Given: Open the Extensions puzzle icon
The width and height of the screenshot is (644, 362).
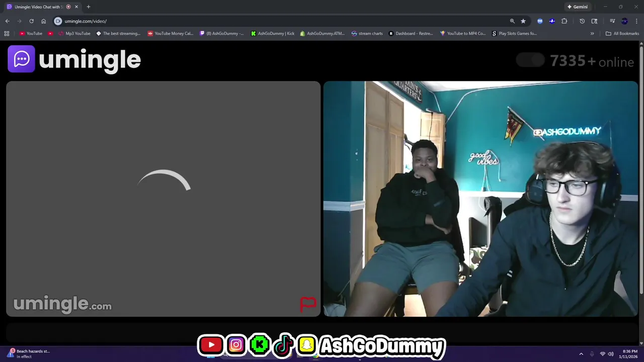Looking at the screenshot, I should [564, 21].
